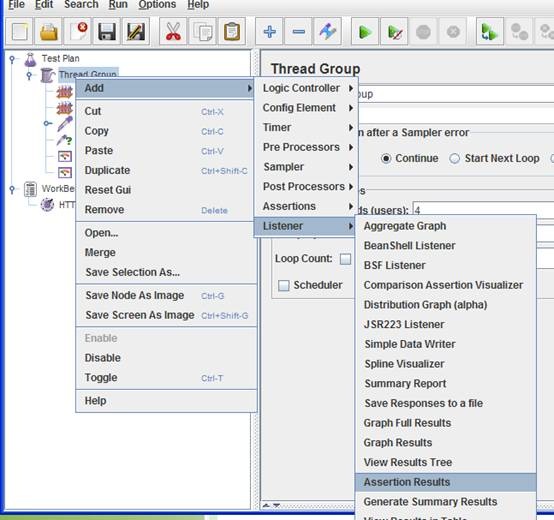Choose Save Selection As in context menu
The width and height of the screenshot is (554, 520).
pyautogui.click(x=166, y=272)
